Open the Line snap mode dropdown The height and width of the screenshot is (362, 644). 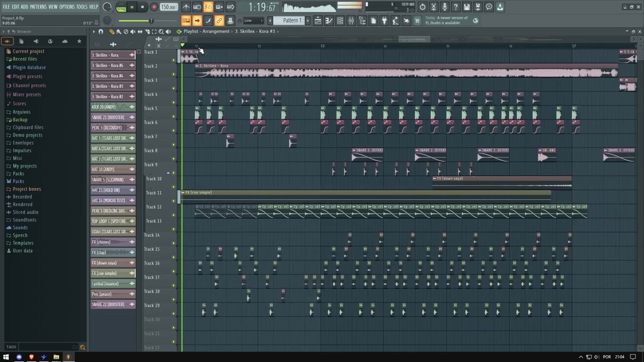click(254, 21)
